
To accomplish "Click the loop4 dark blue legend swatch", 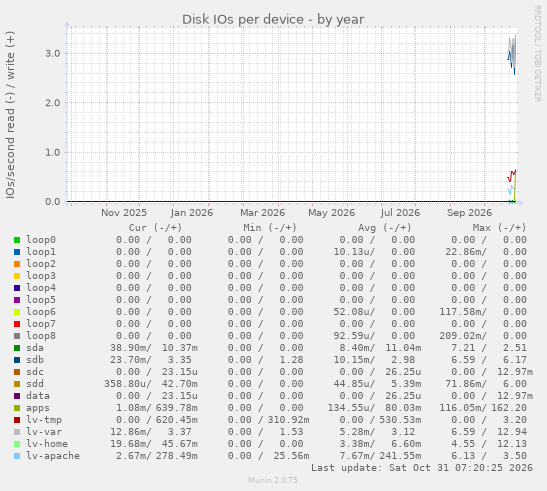I will (x=17, y=288).
